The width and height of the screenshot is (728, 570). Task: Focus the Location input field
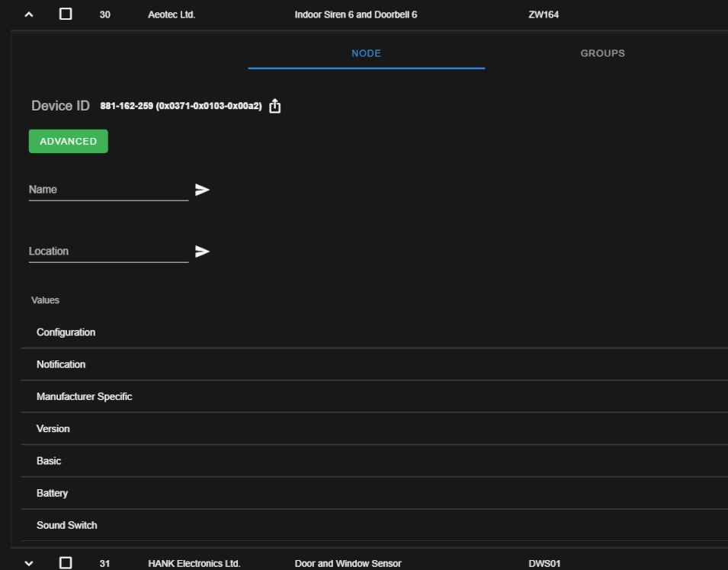coord(107,251)
